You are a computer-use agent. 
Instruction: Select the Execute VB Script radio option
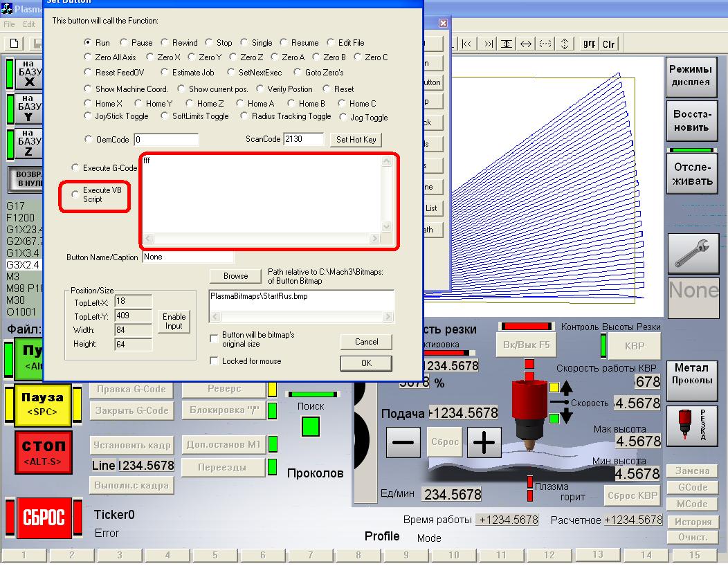coord(75,194)
